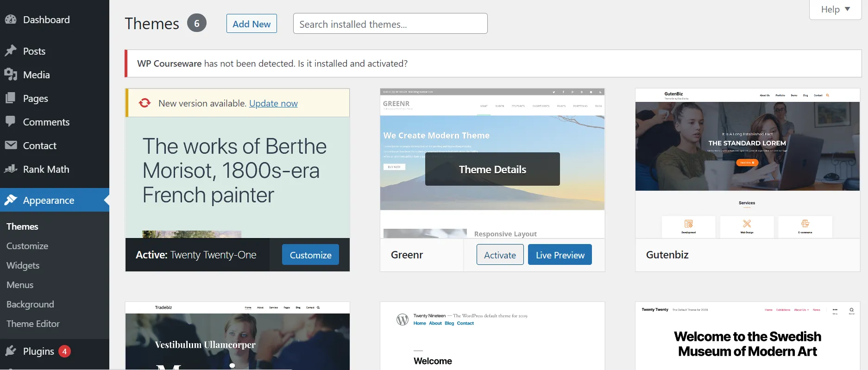Click the Media icon in sidebar
This screenshot has height=370, width=868.
(11, 75)
